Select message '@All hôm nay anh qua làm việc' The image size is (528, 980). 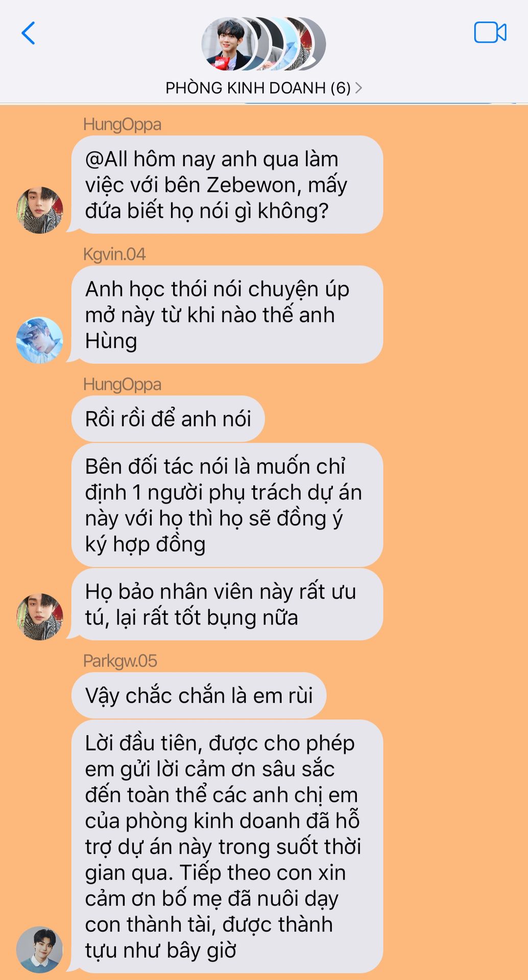point(227,185)
